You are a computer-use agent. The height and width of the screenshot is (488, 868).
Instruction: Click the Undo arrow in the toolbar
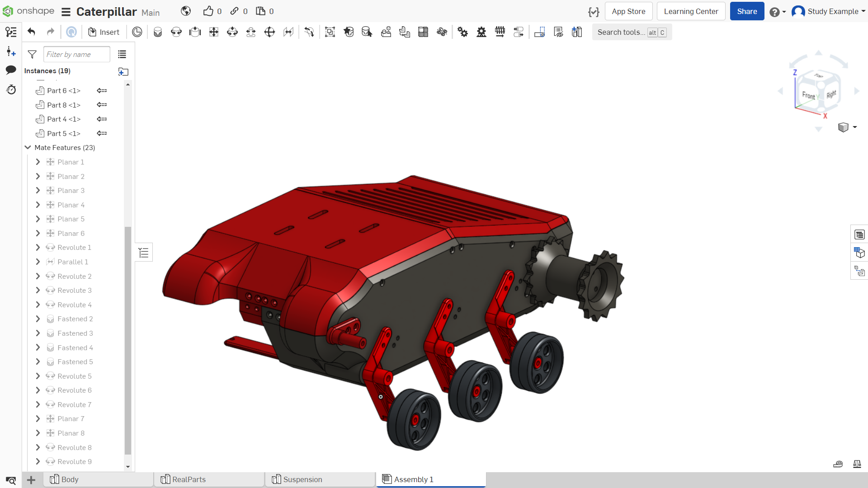click(x=31, y=32)
